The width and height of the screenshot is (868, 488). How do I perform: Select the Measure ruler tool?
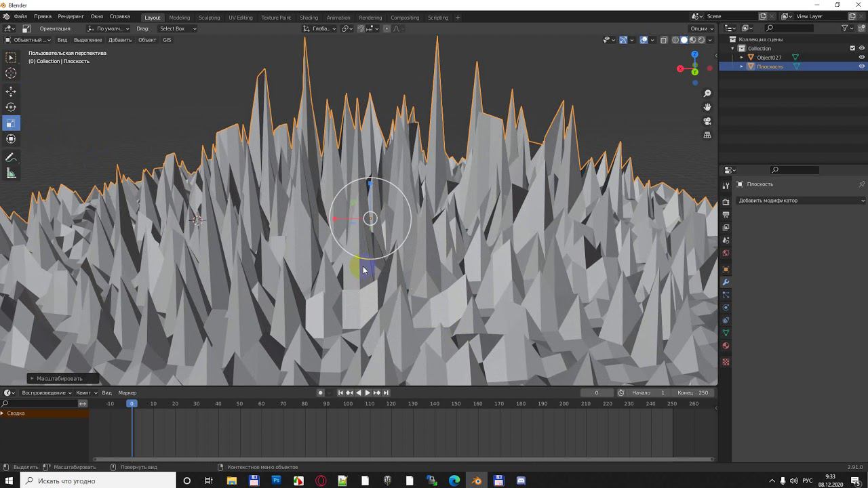[x=11, y=174]
